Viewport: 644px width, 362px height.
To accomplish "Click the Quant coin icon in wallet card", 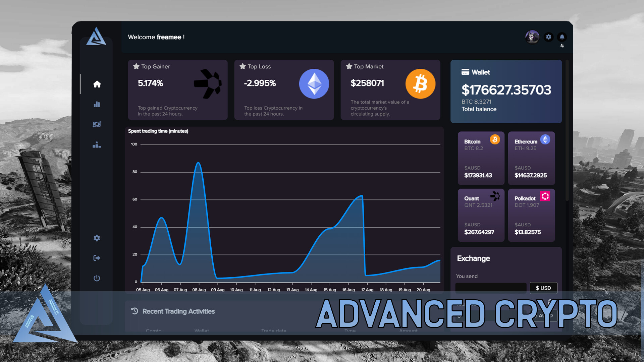I will 495,196.
